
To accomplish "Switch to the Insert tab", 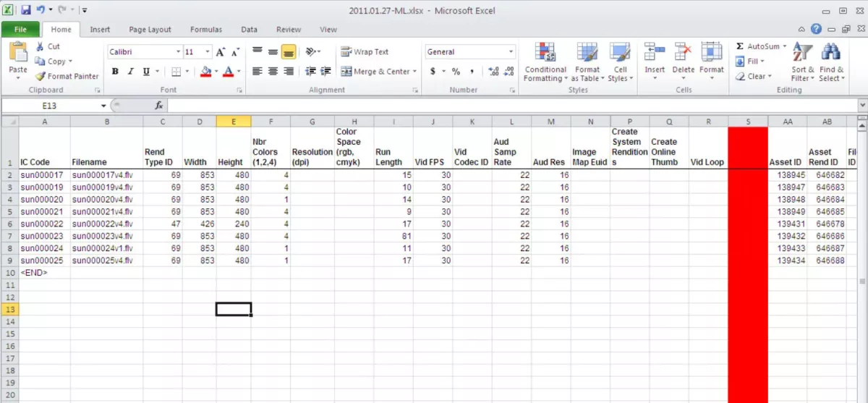I will click(x=100, y=30).
